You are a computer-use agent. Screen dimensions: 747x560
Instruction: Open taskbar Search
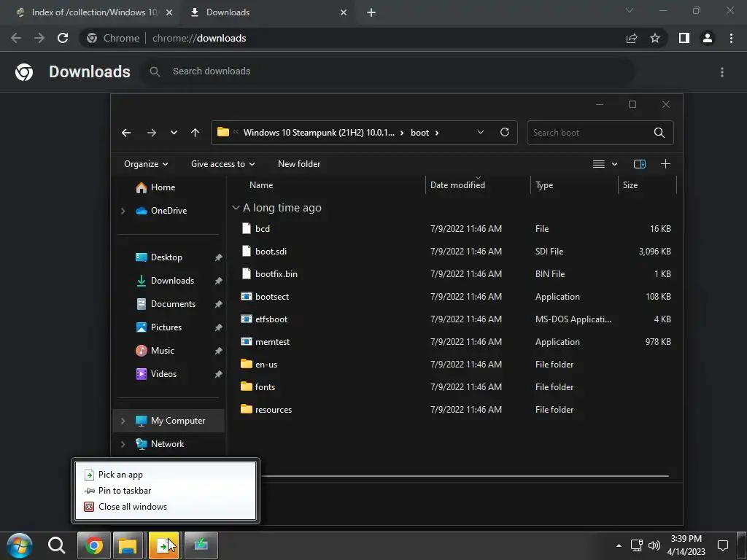56,545
